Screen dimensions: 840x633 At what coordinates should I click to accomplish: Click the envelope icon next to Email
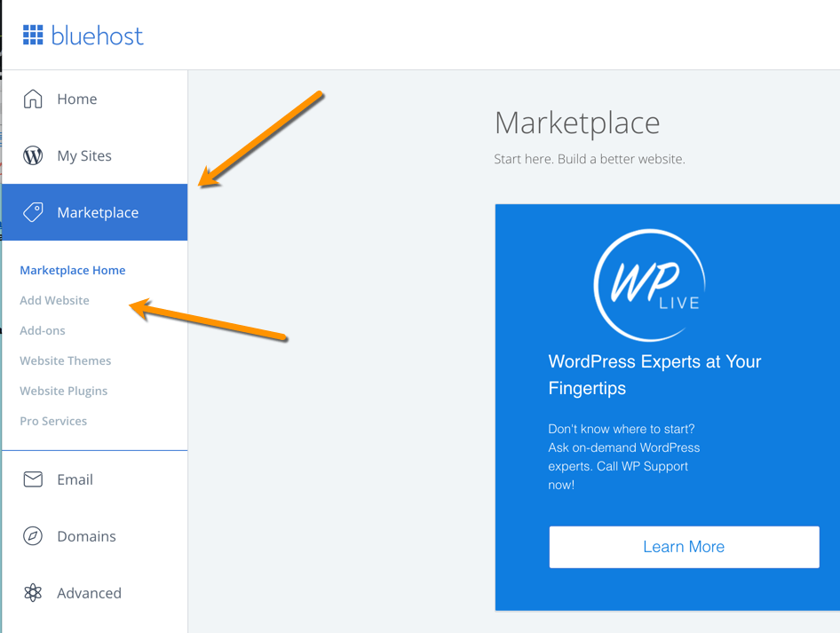tap(35, 479)
